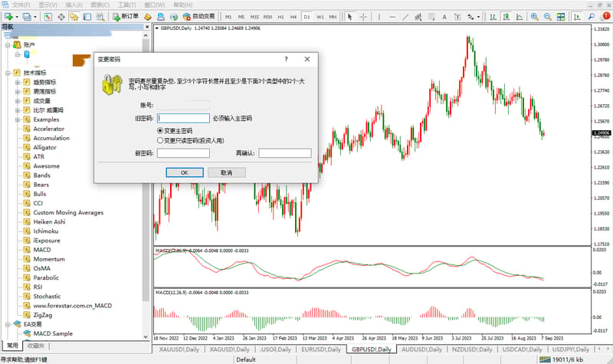Zoom in the chart with the magnifier plus icon
This screenshot has height=364, width=613.
click(534, 17)
